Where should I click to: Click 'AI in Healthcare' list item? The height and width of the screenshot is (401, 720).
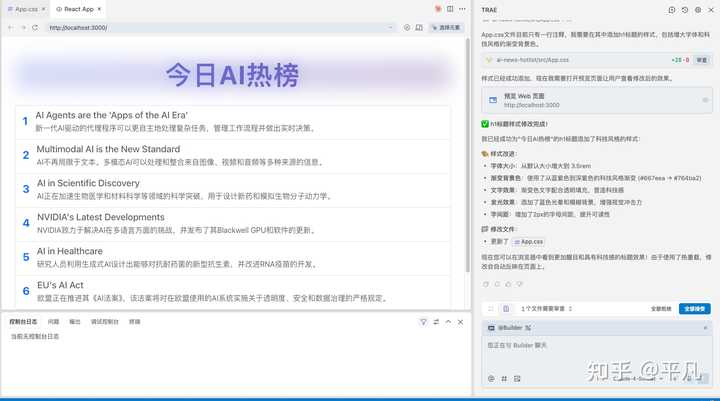pos(233,258)
